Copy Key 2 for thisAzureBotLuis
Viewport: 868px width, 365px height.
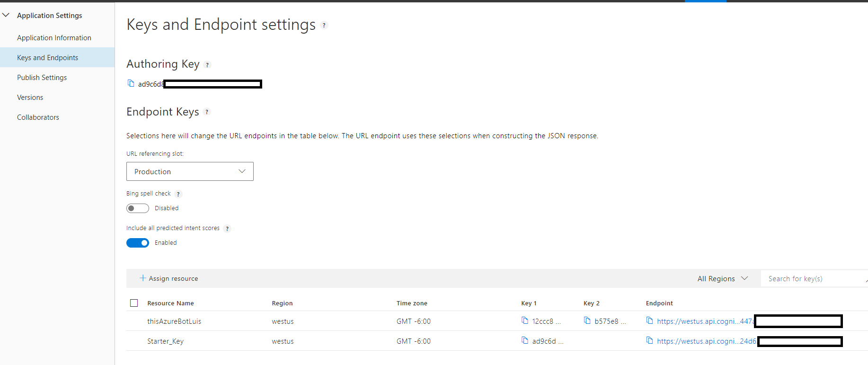(x=587, y=320)
